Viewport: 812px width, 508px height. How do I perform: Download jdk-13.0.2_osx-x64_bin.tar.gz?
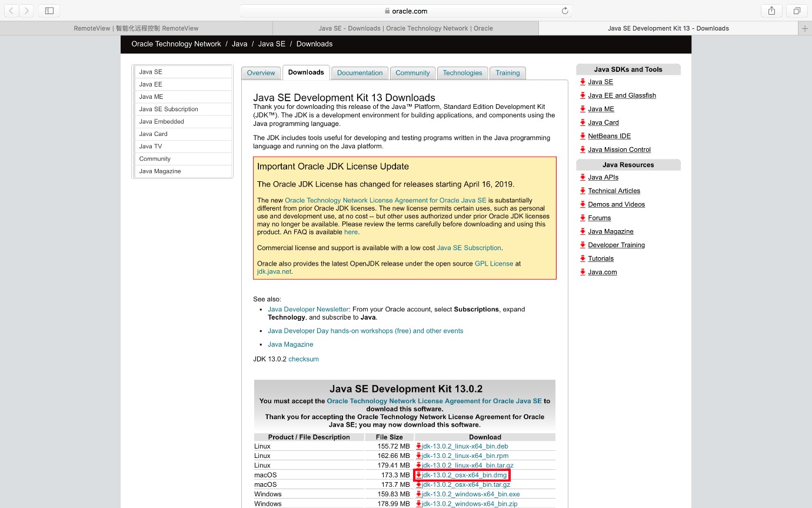pyautogui.click(x=466, y=484)
